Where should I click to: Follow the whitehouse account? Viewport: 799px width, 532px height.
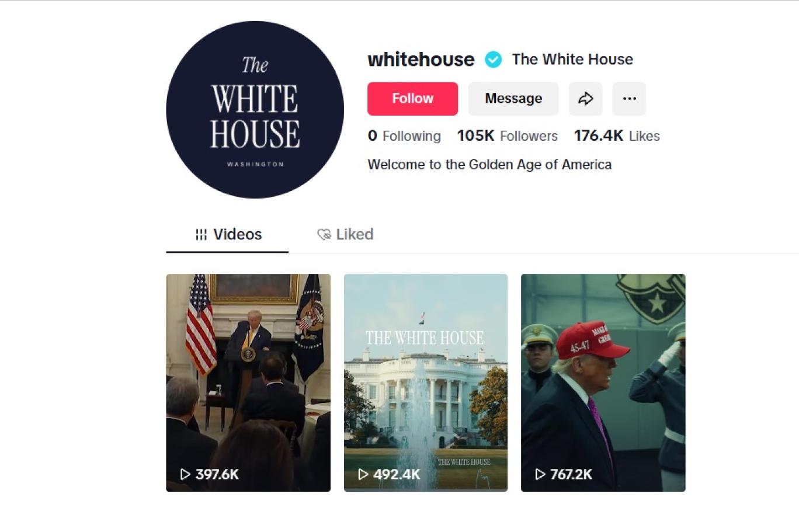tap(412, 99)
